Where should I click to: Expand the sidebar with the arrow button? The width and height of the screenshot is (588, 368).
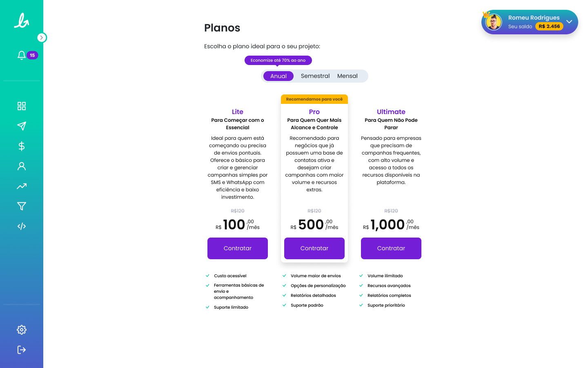click(42, 38)
